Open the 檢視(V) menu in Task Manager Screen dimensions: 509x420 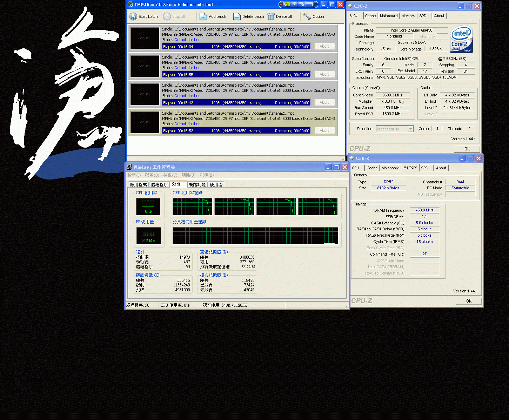click(x=170, y=175)
